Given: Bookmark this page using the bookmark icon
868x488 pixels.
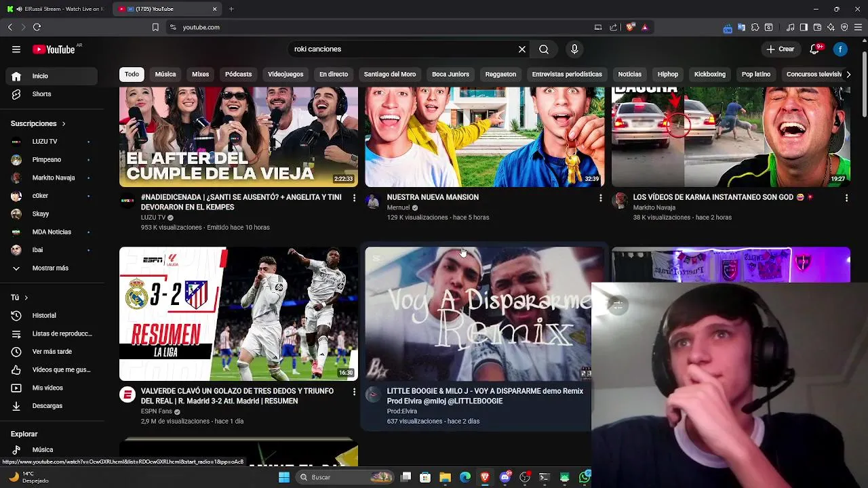Looking at the screenshot, I should (155, 27).
